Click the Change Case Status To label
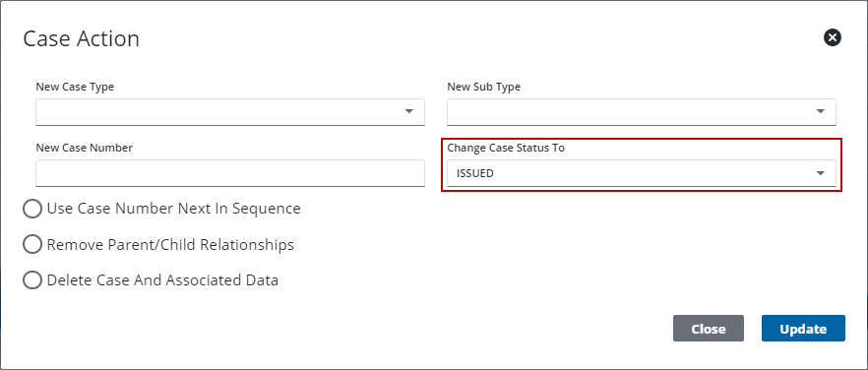The width and height of the screenshot is (868, 370). pos(506,148)
